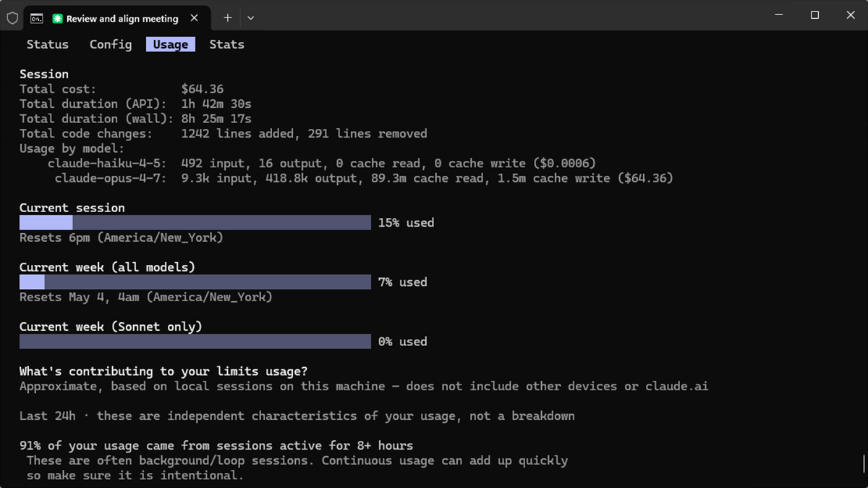Go to the Stats tab
Image resolution: width=868 pixels, height=488 pixels.
click(226, 44)
